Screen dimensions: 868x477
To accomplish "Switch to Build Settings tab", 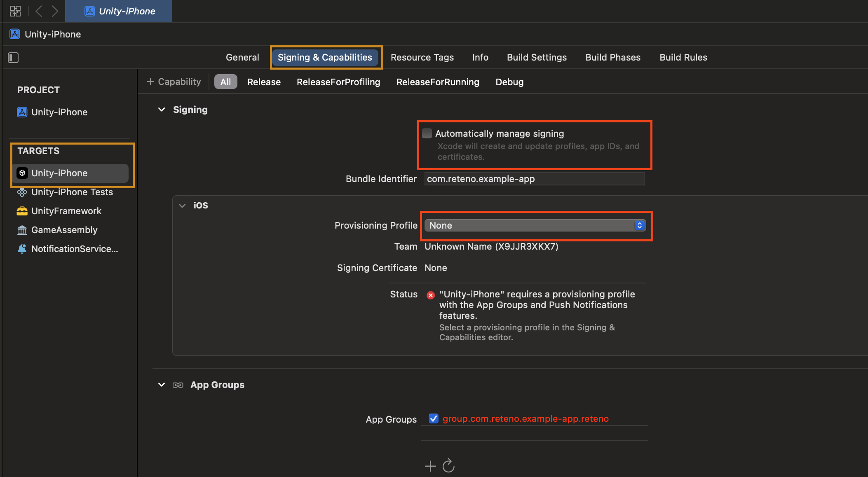I will [537, 57].
